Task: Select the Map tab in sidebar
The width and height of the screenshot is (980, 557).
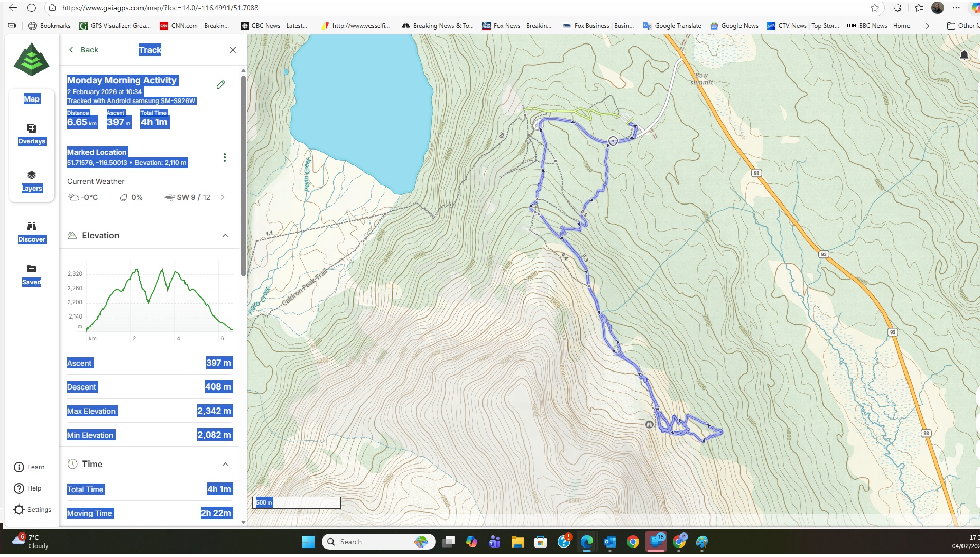Action: [31, 99]
